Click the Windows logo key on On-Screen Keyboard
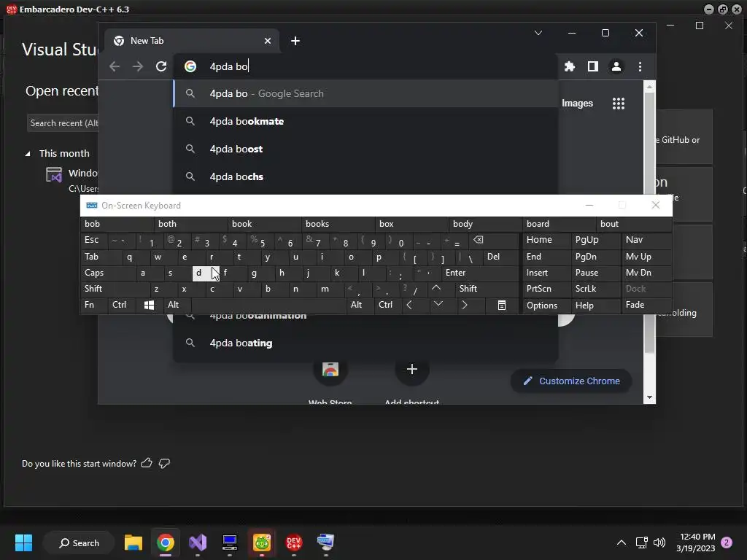The height and width of the screenshot is (560, 747). pyautogui.click(x=149, y=306)
